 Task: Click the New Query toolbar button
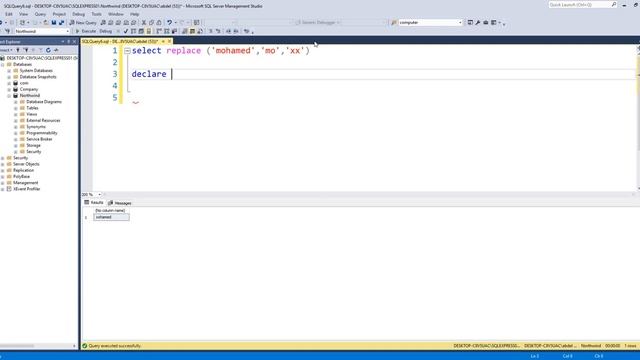click(x=83, y=22)
